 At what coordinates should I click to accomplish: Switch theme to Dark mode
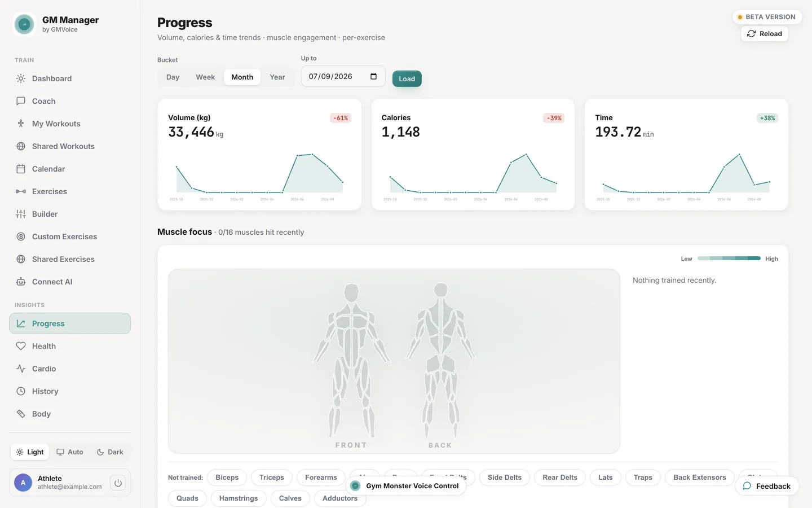(110, 452)
